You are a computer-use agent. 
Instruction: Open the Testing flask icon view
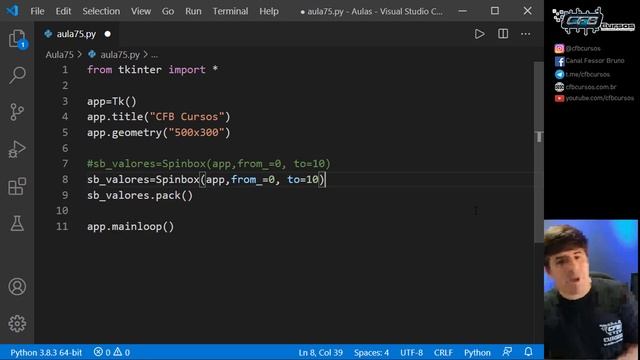pos(17,223)
